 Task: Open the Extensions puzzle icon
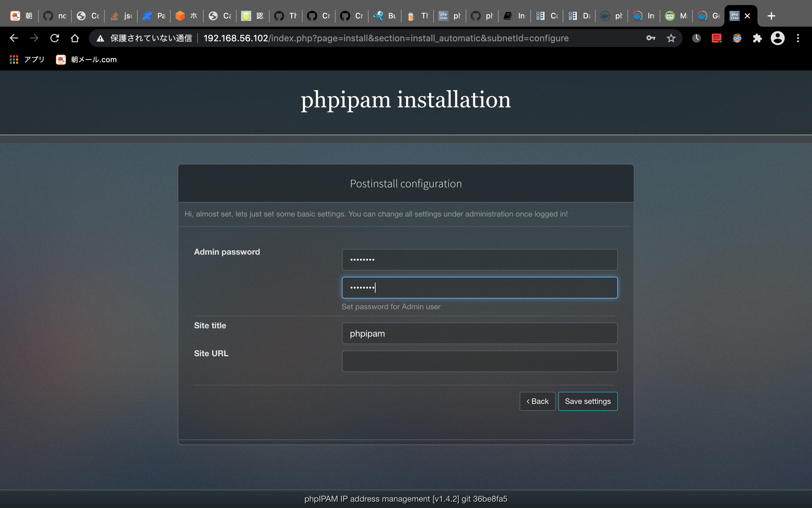(x=757, y=38)
